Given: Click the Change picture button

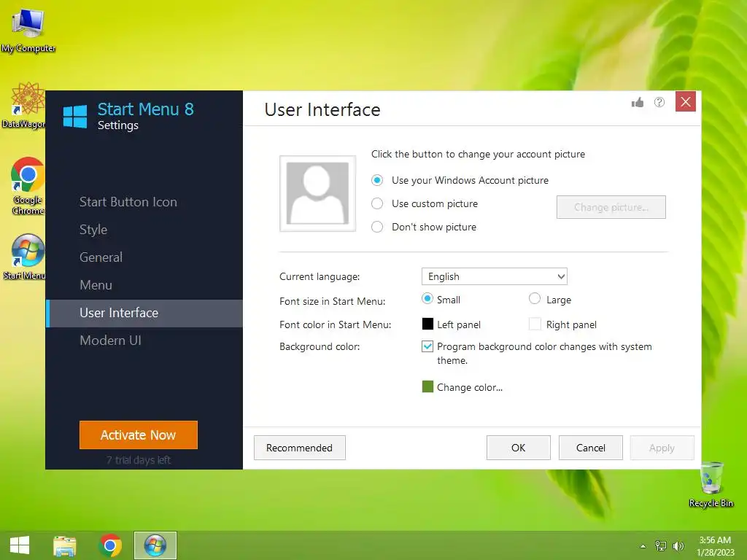Looking at the screenshot, I should point(611,207).
